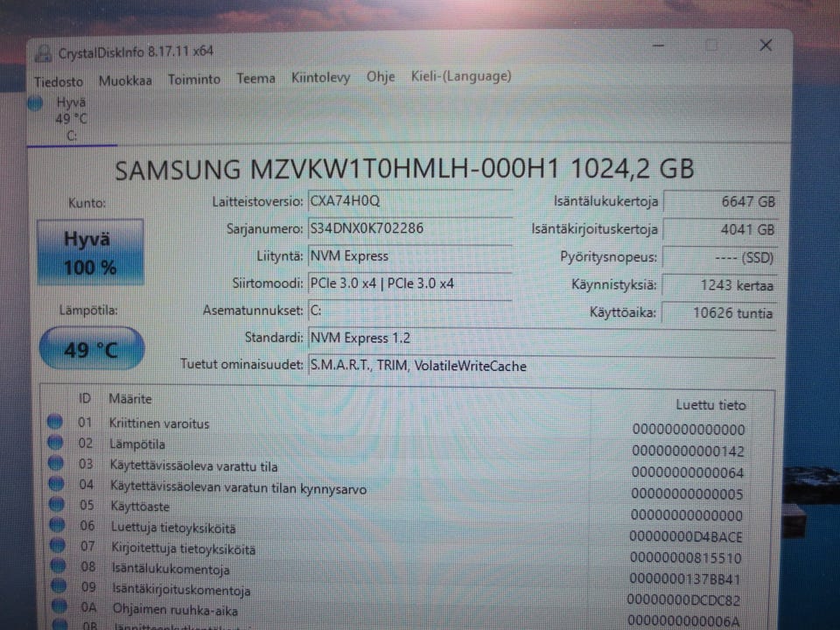840x630 pixels.
Task: Click status dot for 0A Ohjaimen ruuhka-aika
Action: pos(59,606)
